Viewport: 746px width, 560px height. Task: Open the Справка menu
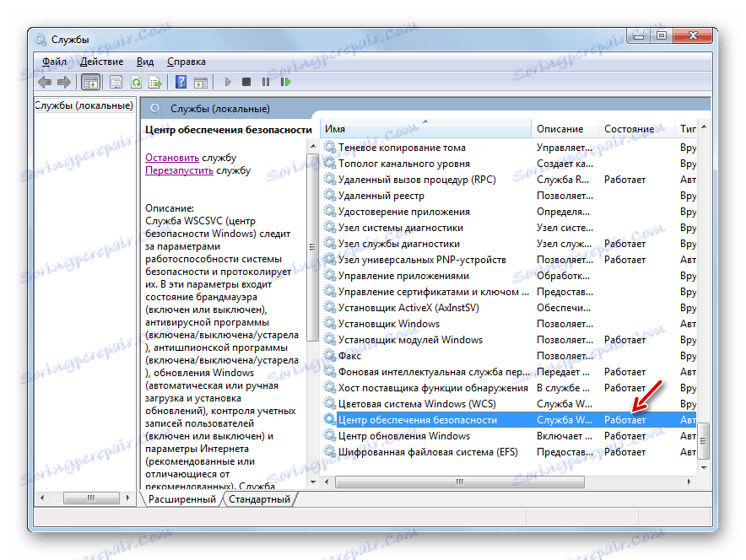pos(186,62)
